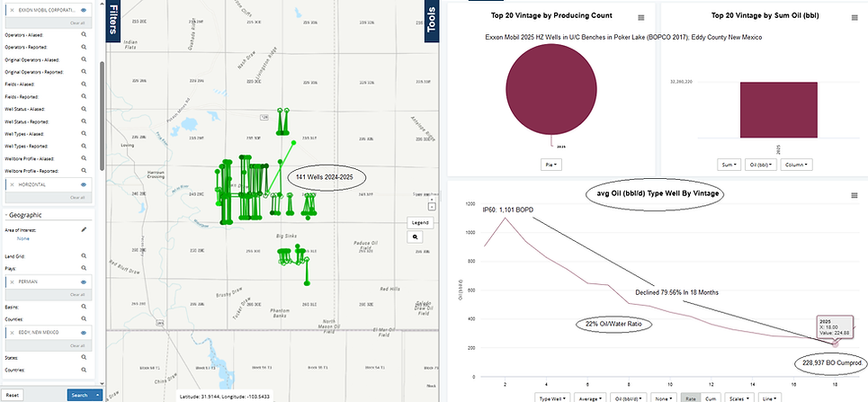
Task: Click Well Status - Reported search icon
Action: (x=85, y=121)
